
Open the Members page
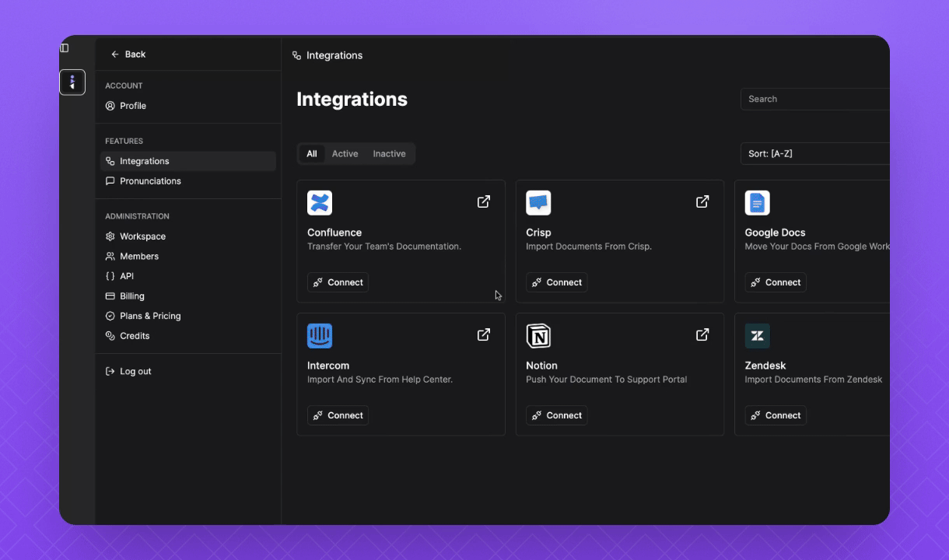pos(188,257)
